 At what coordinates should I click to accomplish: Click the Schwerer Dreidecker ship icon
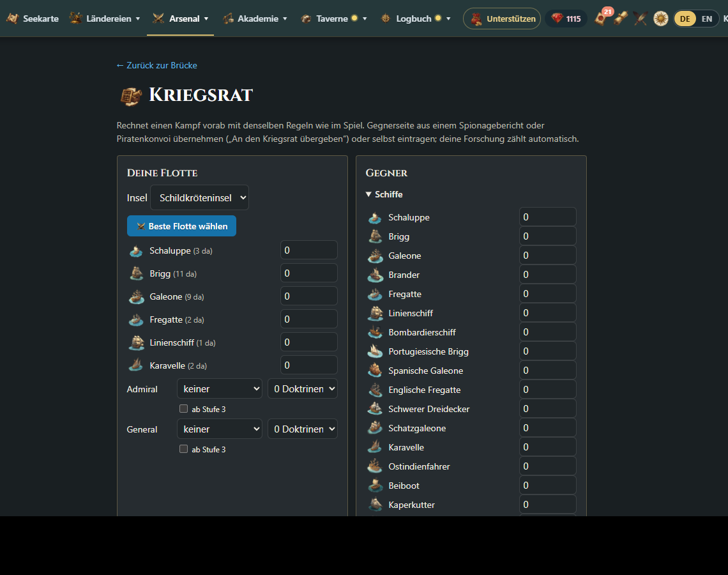click(375, 409)
